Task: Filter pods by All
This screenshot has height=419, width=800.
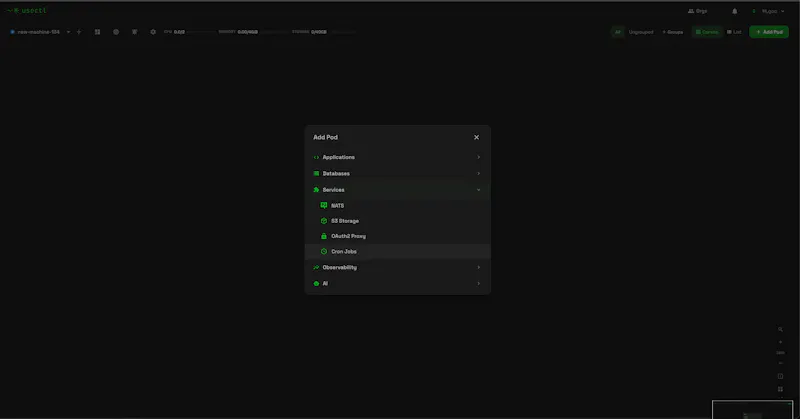Action: (x=618, y=32)
